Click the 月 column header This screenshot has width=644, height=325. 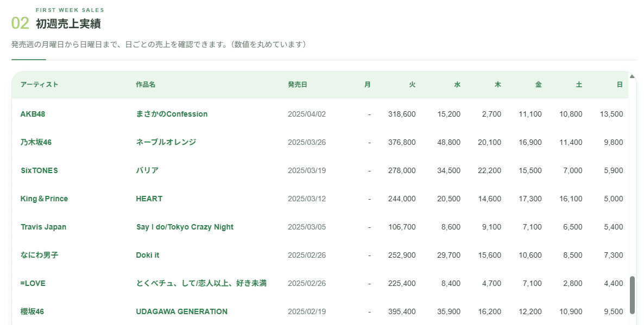(367, 85)
